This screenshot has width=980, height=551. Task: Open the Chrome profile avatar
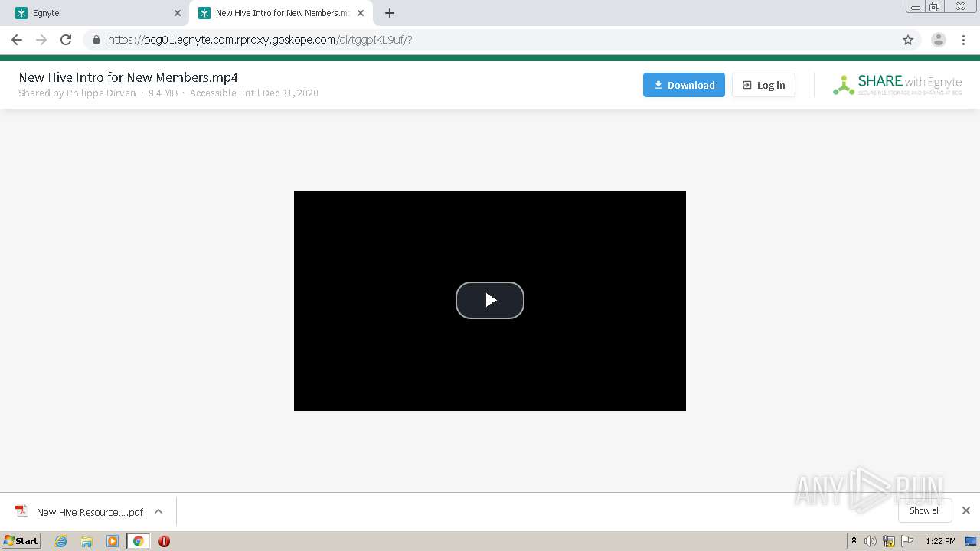point(939,40)
